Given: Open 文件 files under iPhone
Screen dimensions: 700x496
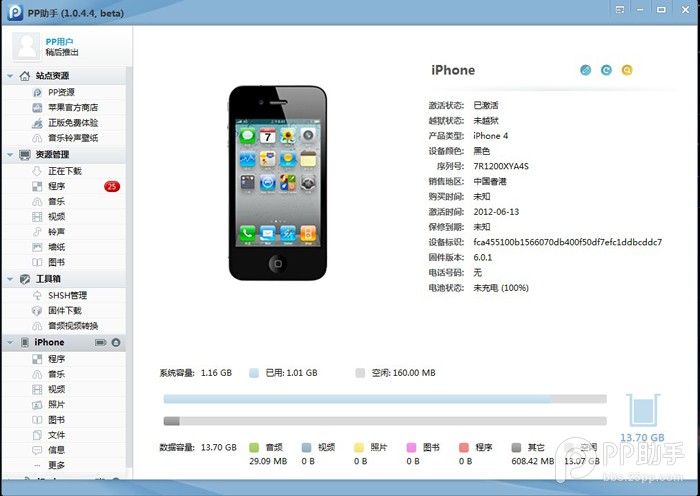Looking at the screenshot, I should click(x=63, y=435).
